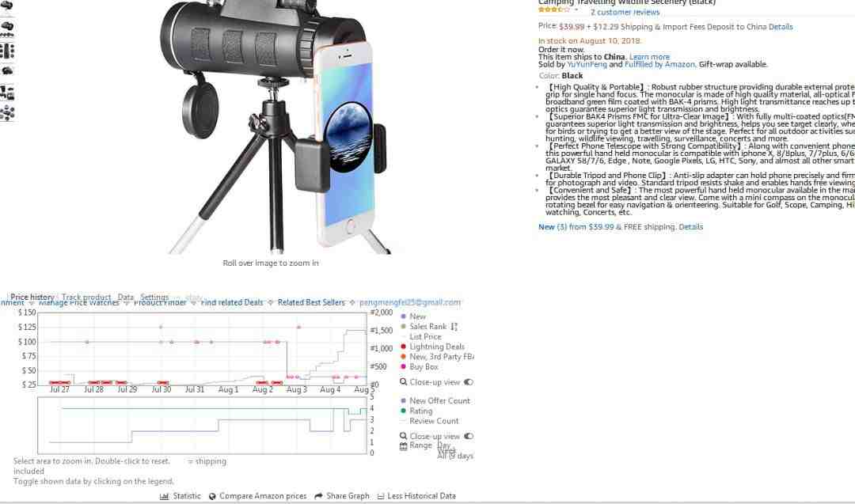
Task: Open Related Best Sellers
Action: coord(311,302)
